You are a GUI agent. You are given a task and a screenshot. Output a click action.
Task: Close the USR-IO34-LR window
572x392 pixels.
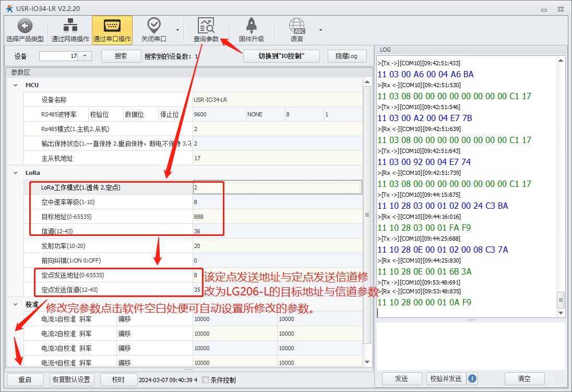561,9
